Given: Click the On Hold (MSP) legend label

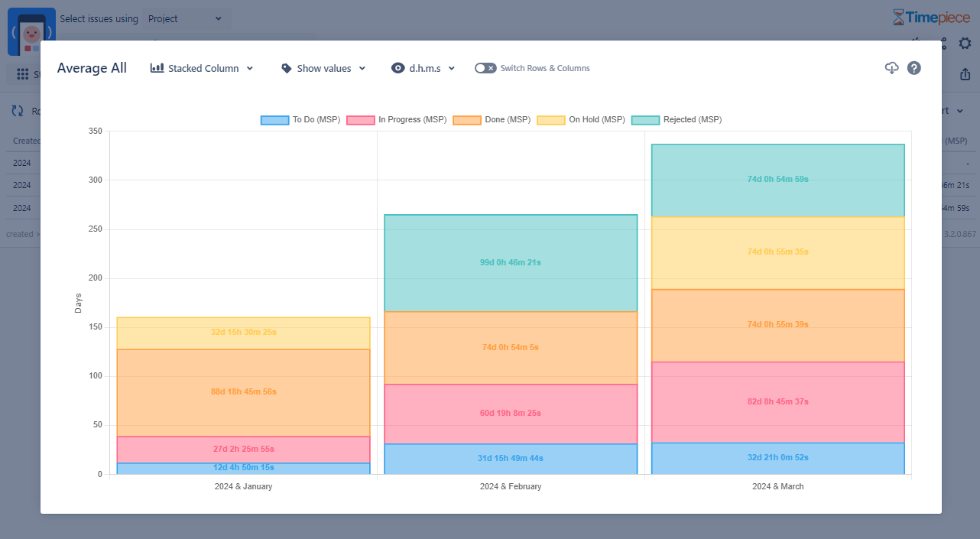Looking at the screenshot, I should tap(596, 120).
